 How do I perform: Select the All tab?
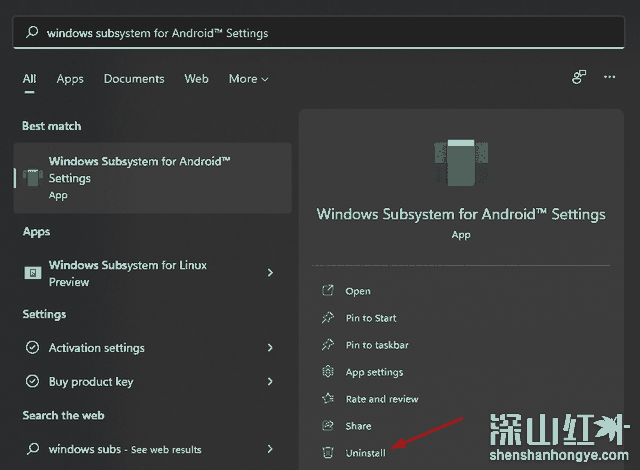(29, 79)
